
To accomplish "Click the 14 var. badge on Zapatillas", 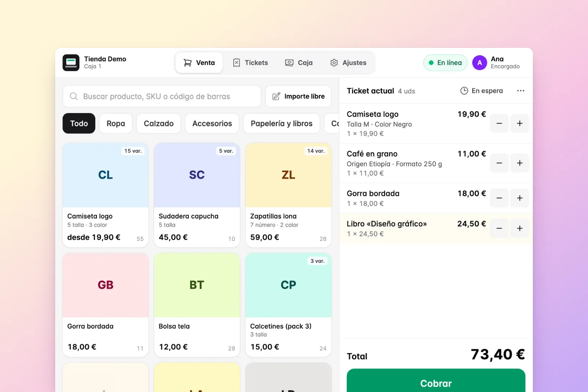I will click(x=316, y=151).
